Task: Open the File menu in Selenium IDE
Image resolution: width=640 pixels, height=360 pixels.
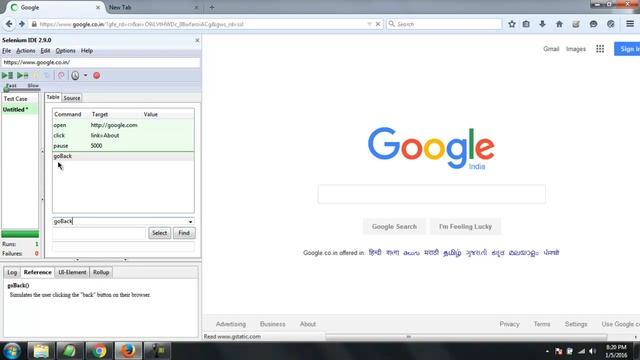Action: (x=7, y=51)
